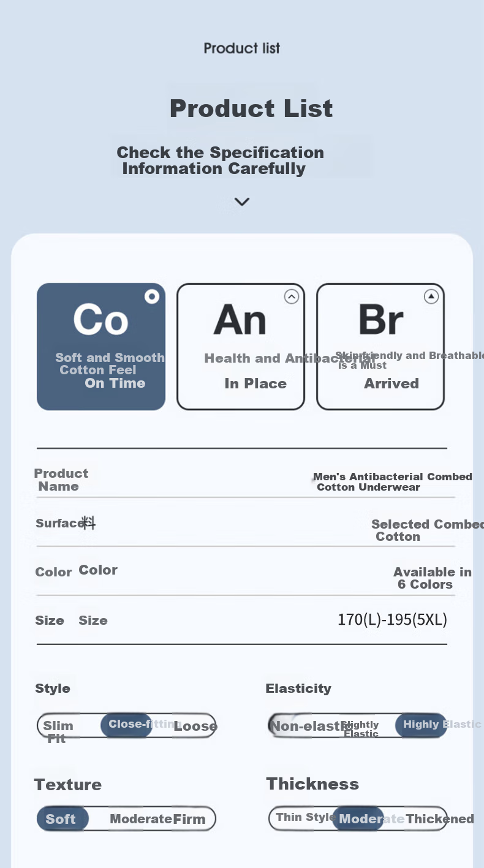Select the Close-fitting style option
Viewport: 484px width, 868px height.
click(126, 725)
